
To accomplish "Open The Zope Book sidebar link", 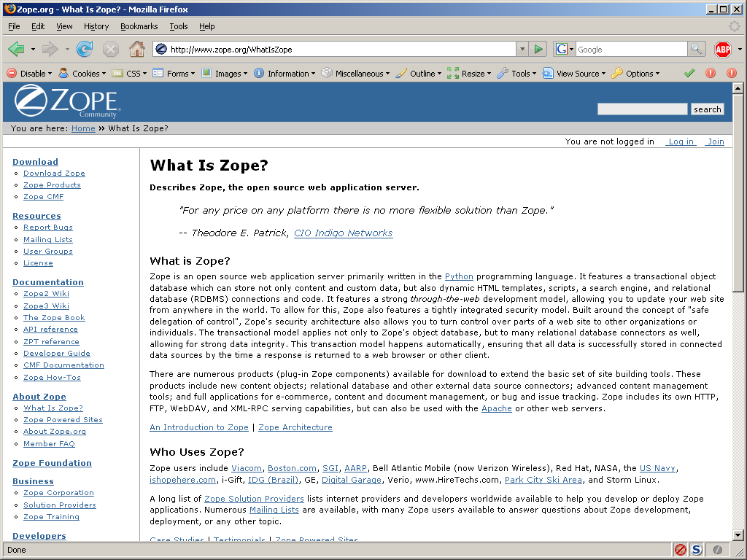I will click(54, 318).
